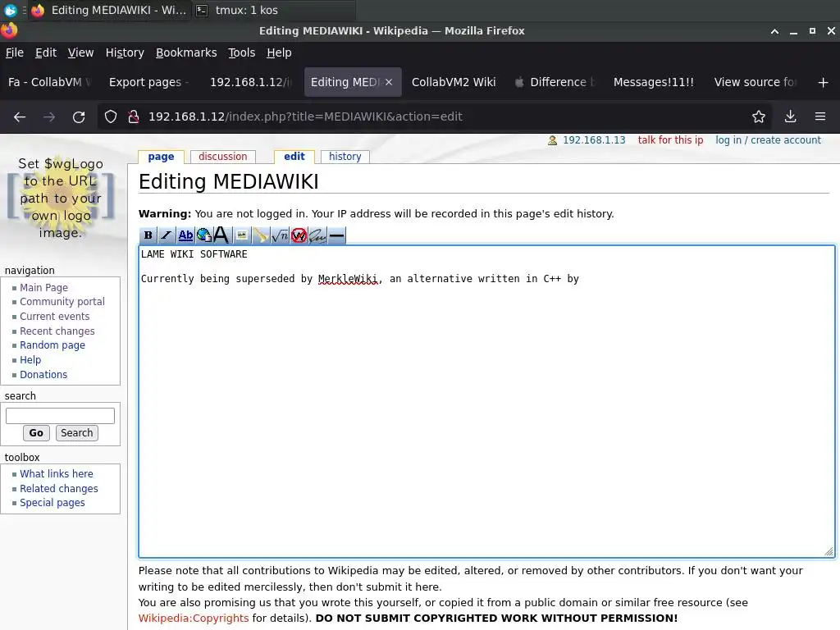
Task: Open sidebar Help link
Action: (30, 360)
